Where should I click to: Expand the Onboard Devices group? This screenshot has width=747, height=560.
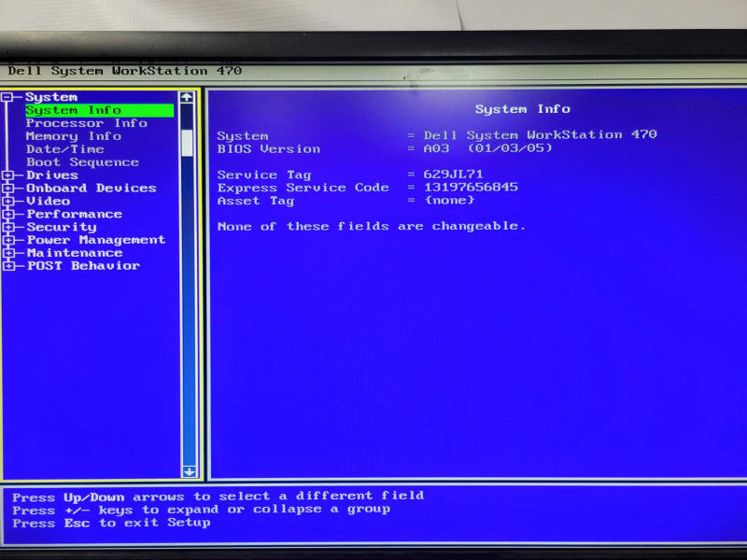(8, 189)
